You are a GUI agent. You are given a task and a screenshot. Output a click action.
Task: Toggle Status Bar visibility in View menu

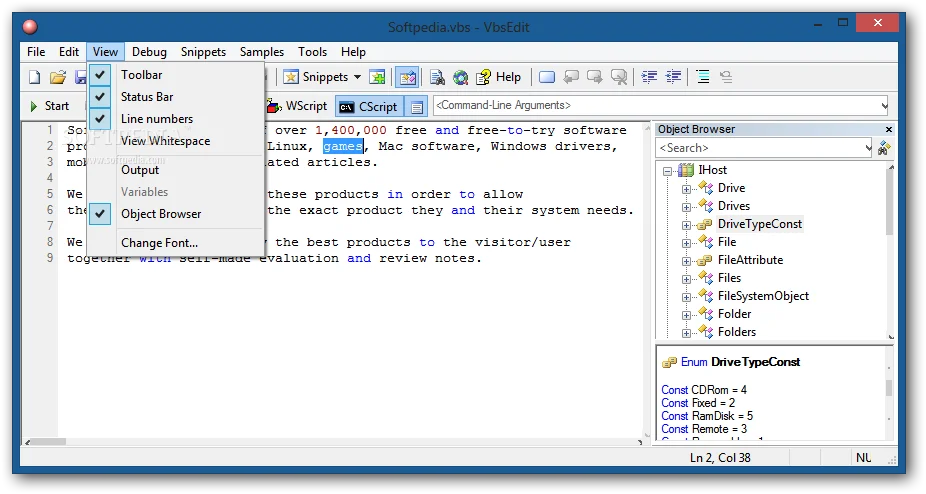tap(147, 97)
